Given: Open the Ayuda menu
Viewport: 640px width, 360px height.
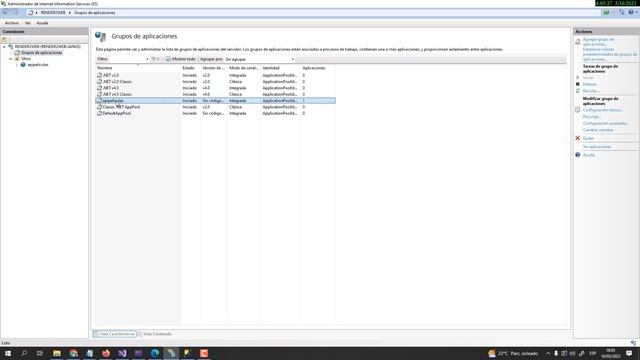Looking at the screenshot, I should 42,23.
